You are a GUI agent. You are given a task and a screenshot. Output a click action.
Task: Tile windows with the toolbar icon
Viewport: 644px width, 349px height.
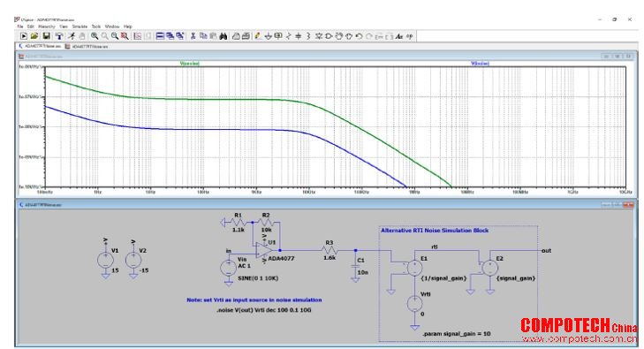pyautogui.click(x=160, y=36)
